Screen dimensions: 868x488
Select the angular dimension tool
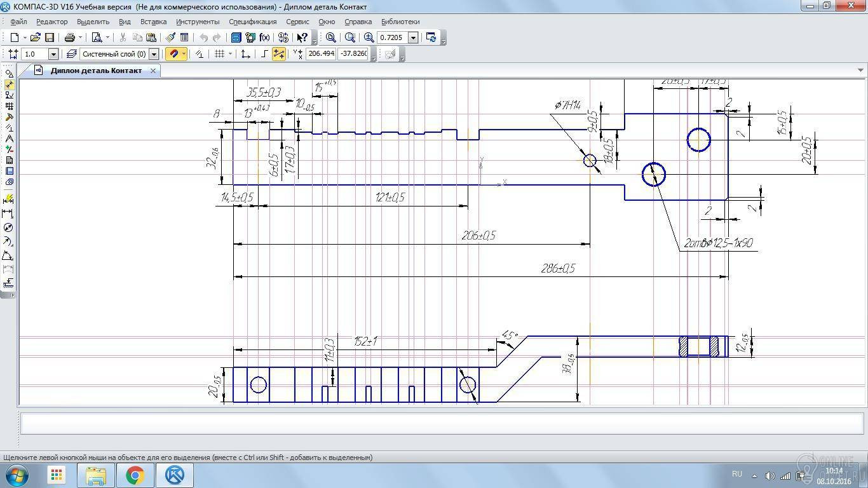coord(8,255)
